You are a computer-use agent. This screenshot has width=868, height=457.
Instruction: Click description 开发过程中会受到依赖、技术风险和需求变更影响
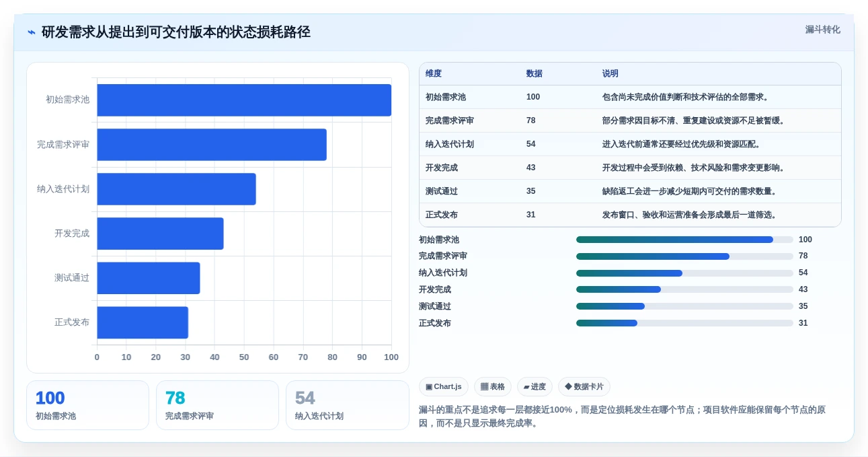[x=694, y=168]
